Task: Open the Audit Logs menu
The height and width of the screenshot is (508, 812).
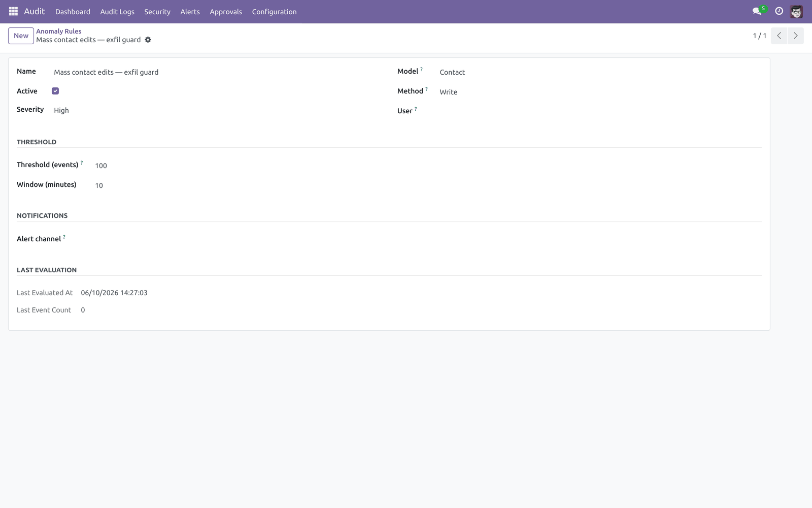Action: point(117,12)
